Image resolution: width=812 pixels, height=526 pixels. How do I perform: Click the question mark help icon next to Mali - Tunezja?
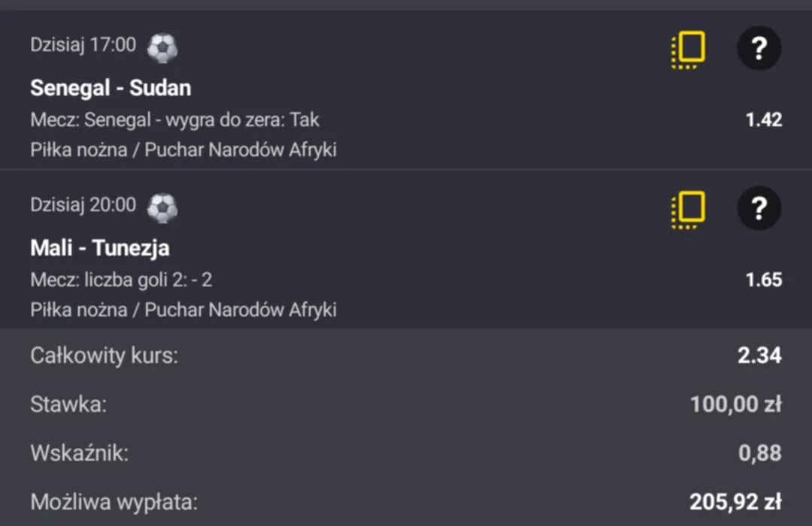[x=759, y=208]
